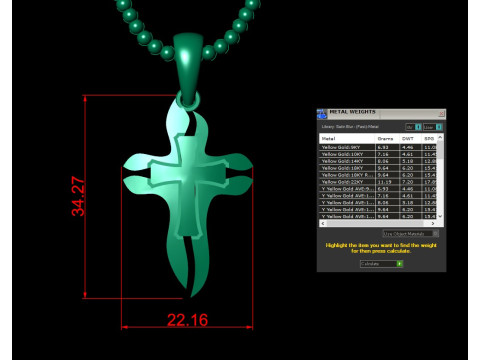The height and width of the screenshot is (360, 480).
Task: Click the DWT column header
Action: (x=410, y=139)
